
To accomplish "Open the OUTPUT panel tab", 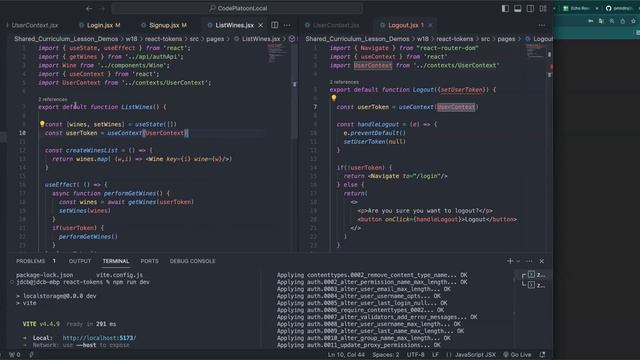I will tap(80, 261).
